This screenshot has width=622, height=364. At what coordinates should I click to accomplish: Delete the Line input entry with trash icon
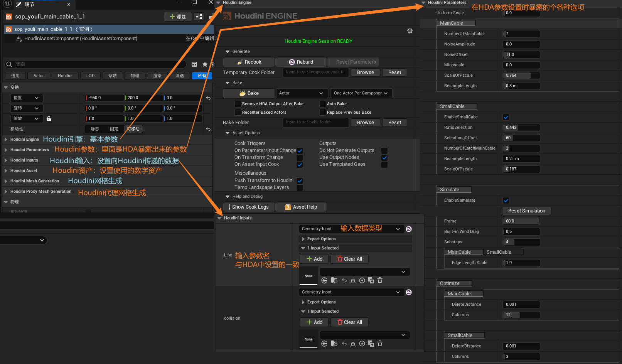click(x=380, y=281)
